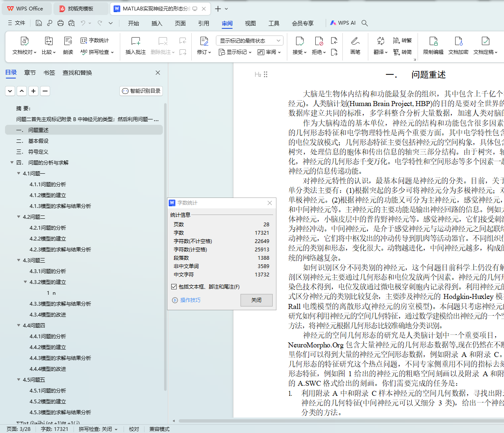Switch to 查找和替换 tab in navigation pane
The image size is (504, 433).
click(77, 73)
